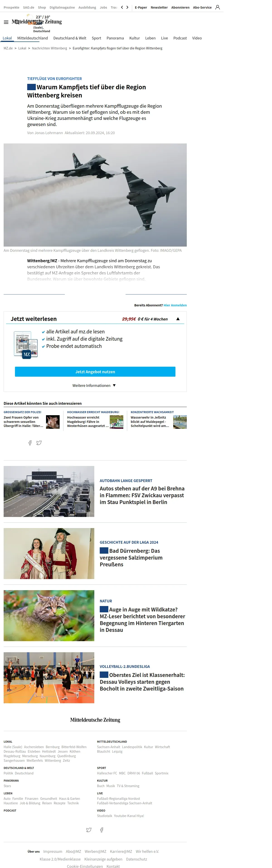The width and height of the screenshot is (272, 868).
Task: Open footer link Sachsen-Anhalt
Action: click(x=109, y=747)
